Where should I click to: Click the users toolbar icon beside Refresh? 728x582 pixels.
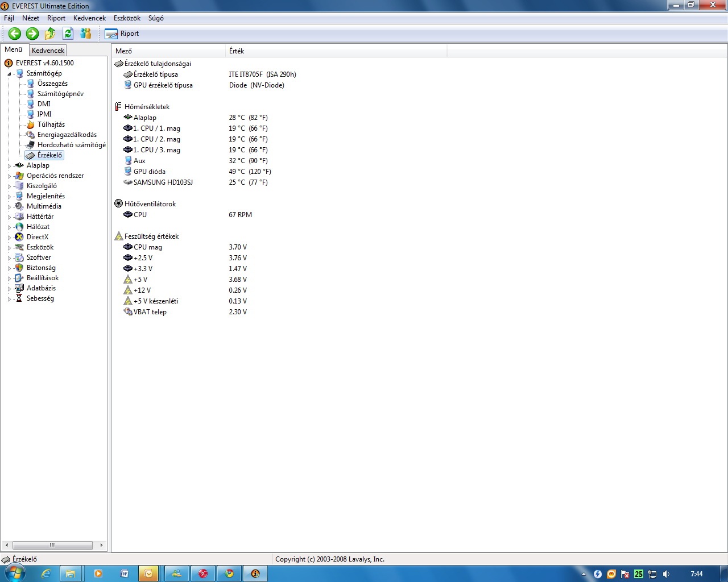coord(86,34)
